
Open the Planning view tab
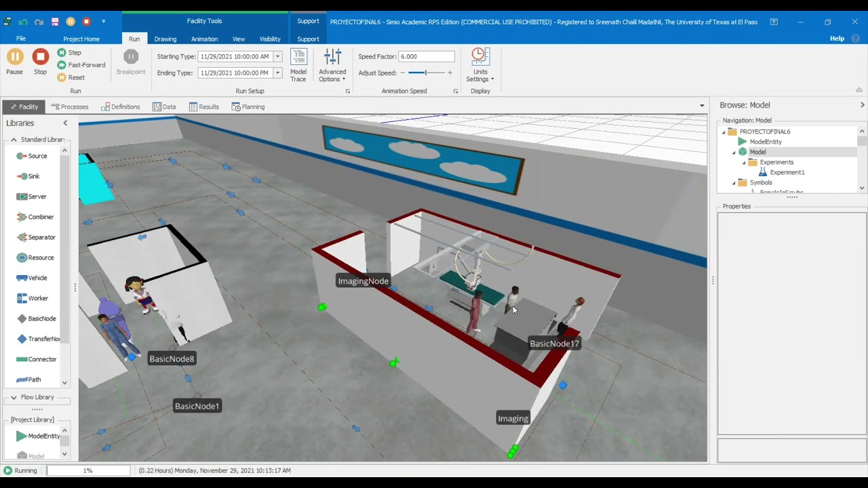point(248,106)
